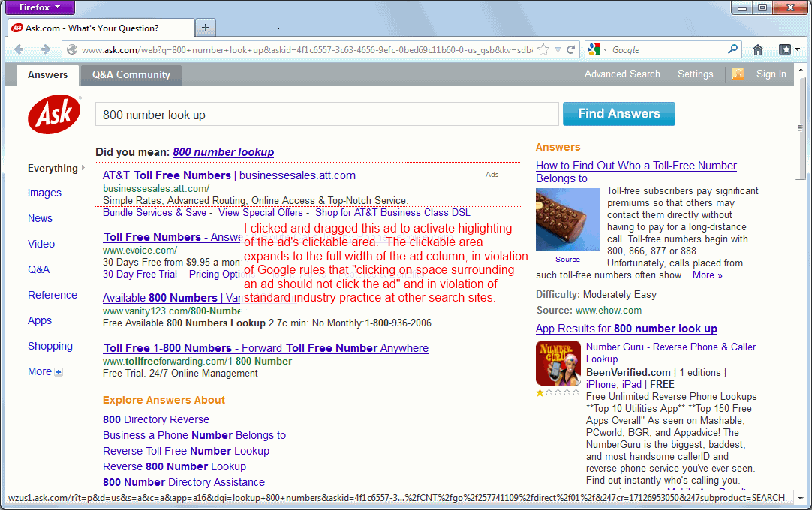
Task: Select Video in the left sidebar
Action: [x=41, y=244]
